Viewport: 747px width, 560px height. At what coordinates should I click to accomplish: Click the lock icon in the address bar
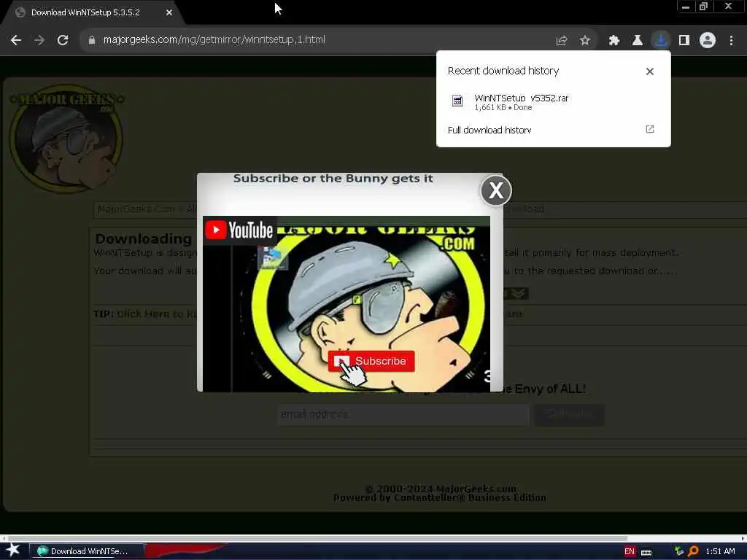point(92,40)
